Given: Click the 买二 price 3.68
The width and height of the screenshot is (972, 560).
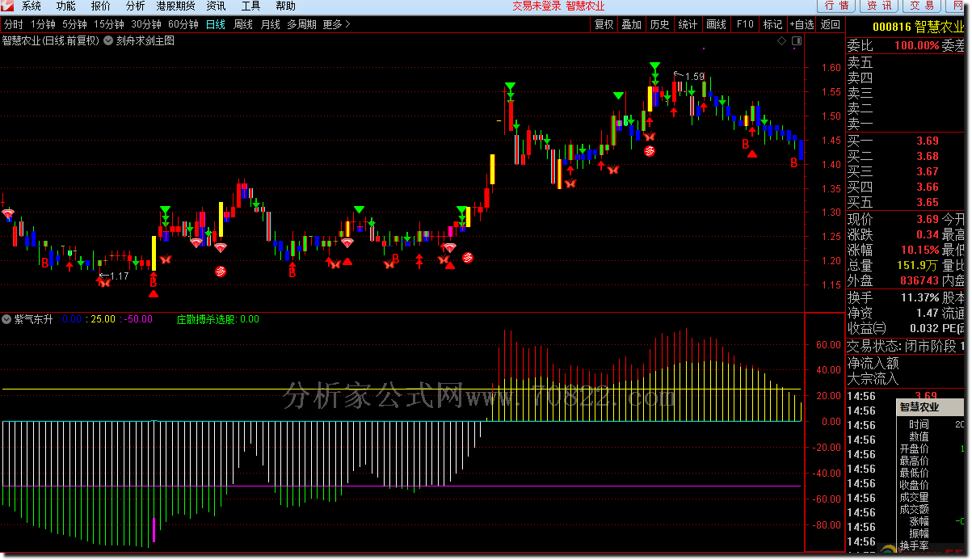Looking at the screenshot, I should tap(928, 156).
